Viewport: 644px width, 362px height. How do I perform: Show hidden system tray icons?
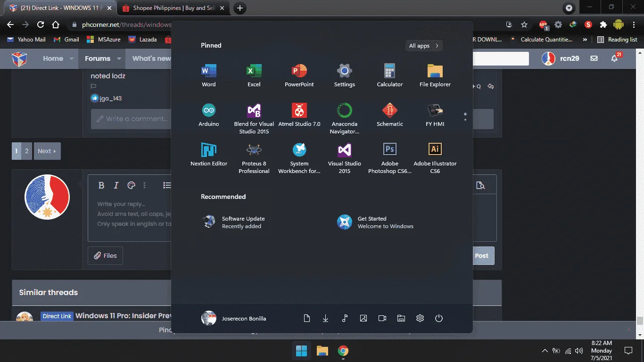pos(545,351)
